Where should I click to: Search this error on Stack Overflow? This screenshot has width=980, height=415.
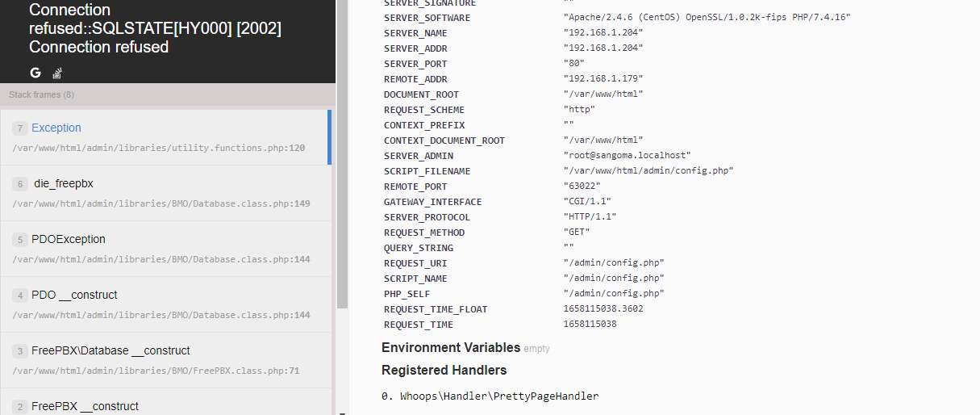pyautogui.click(x=57, y=73)
